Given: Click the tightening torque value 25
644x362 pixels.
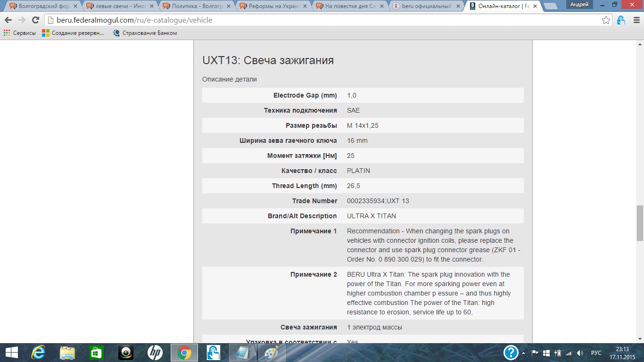Looking at the screenshot, I should tap(351, 156).
